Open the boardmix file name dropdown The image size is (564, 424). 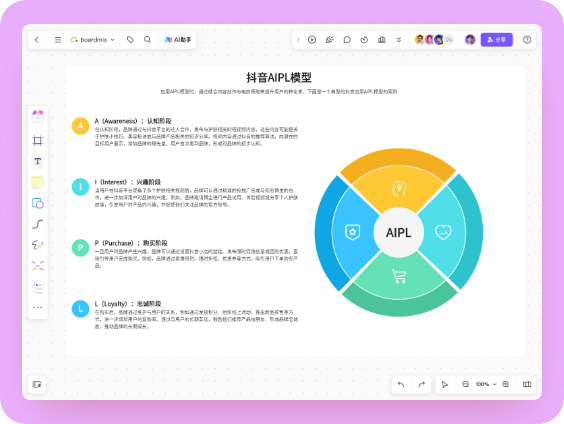coord(93,40)
